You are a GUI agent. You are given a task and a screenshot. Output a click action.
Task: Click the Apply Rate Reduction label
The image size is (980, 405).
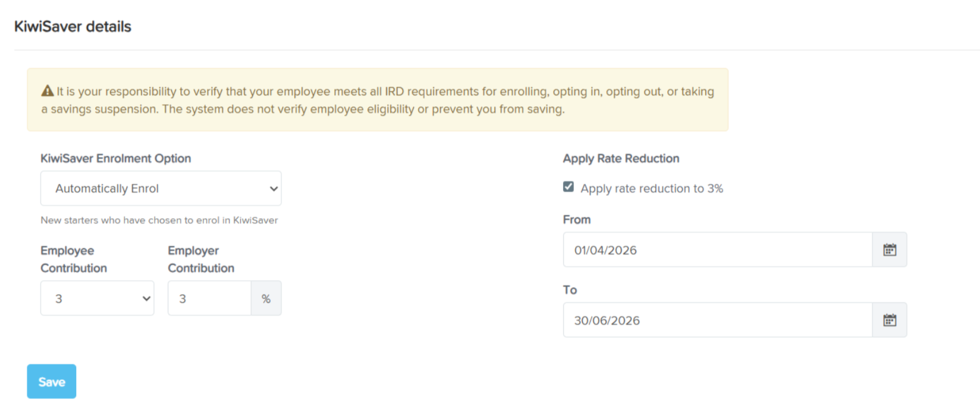(621, 158)
